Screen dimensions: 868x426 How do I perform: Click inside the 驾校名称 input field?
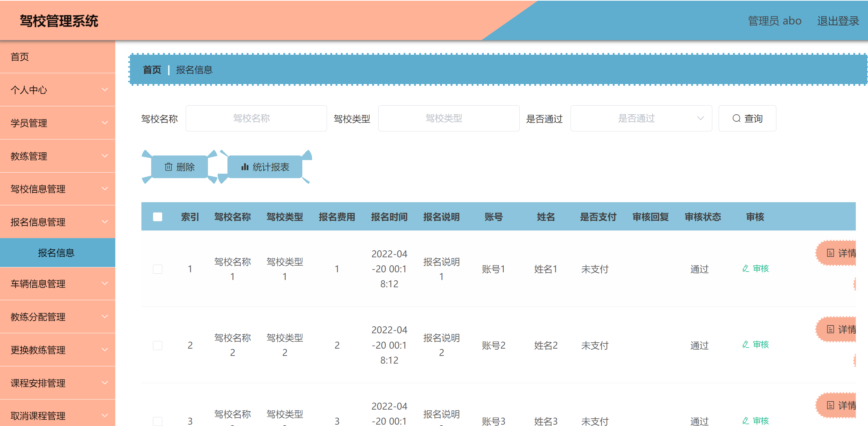click(x=256, y=118)
